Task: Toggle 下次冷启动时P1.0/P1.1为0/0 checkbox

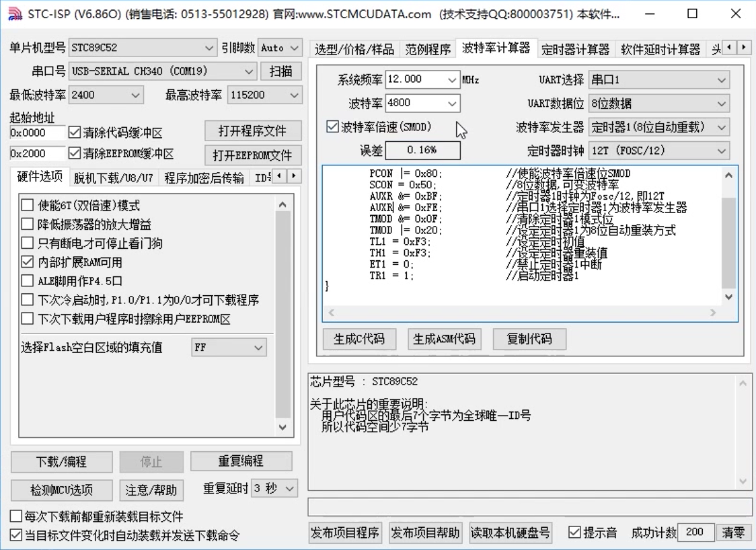Action: (28, 300)
